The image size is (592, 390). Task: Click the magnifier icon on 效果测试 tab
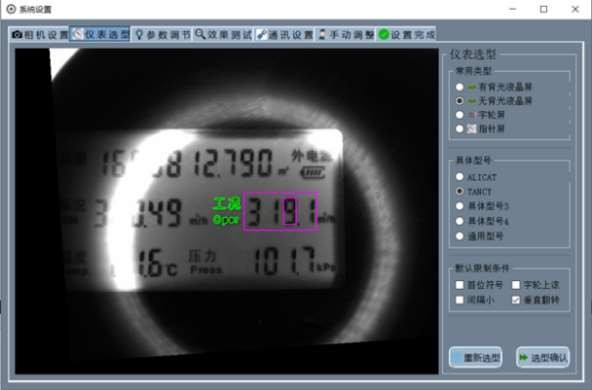200,34
